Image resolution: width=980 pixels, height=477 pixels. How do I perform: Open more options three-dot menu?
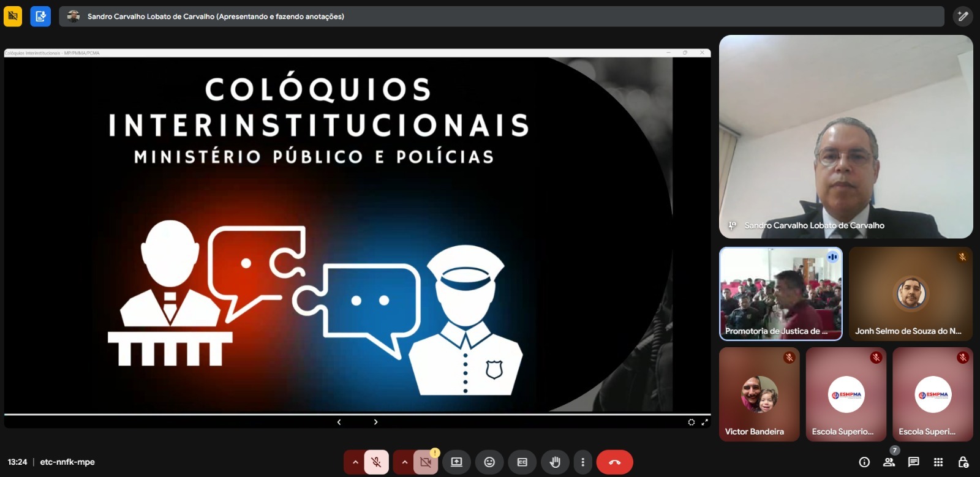click(582, 462)
